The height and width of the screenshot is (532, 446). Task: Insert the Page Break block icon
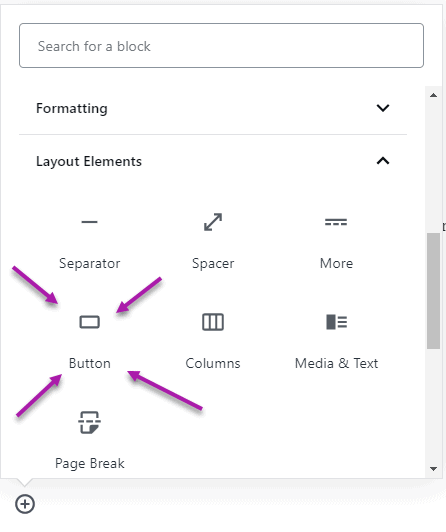pyautogui.click(x=90, y=422)
